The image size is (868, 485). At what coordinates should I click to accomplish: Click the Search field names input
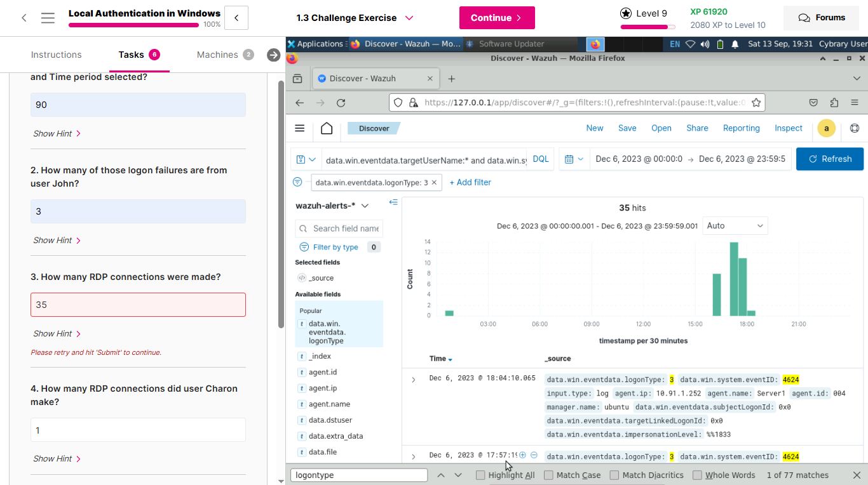(345, 229)
